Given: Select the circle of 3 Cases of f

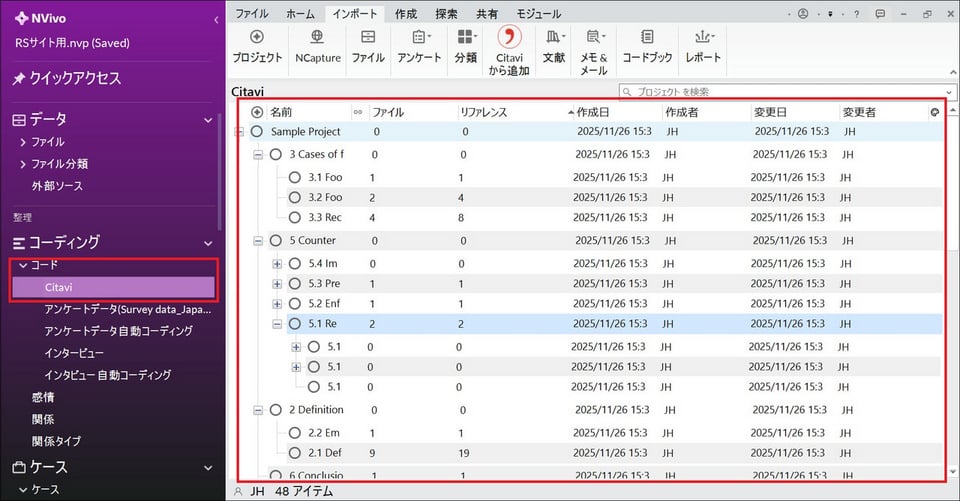Looking at the screenshot, I should point(276,154).
